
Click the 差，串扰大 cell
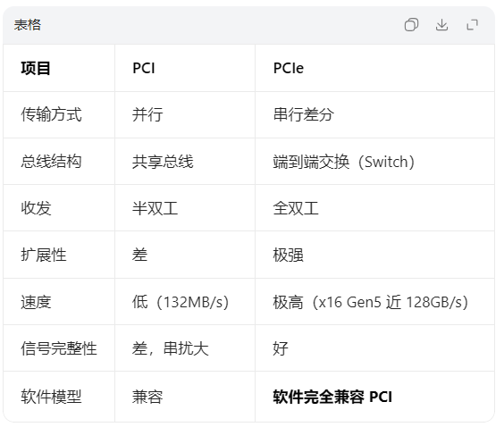(x=171, y=348)
